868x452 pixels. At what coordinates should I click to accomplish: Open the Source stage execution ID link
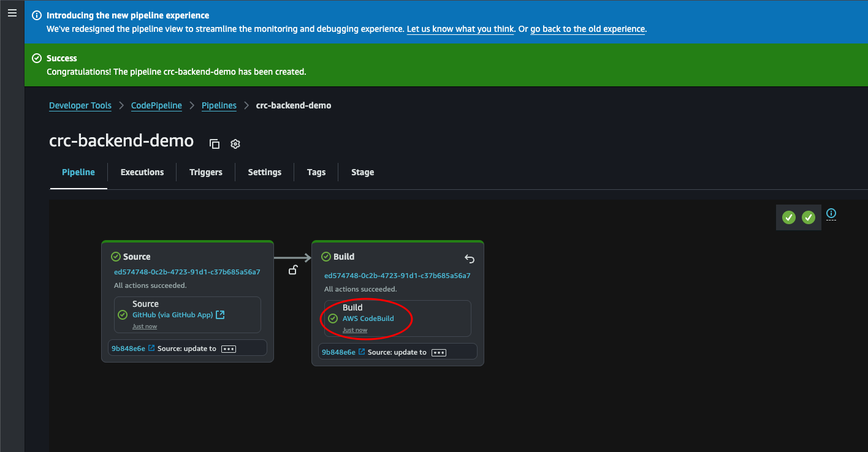point(187,272)
